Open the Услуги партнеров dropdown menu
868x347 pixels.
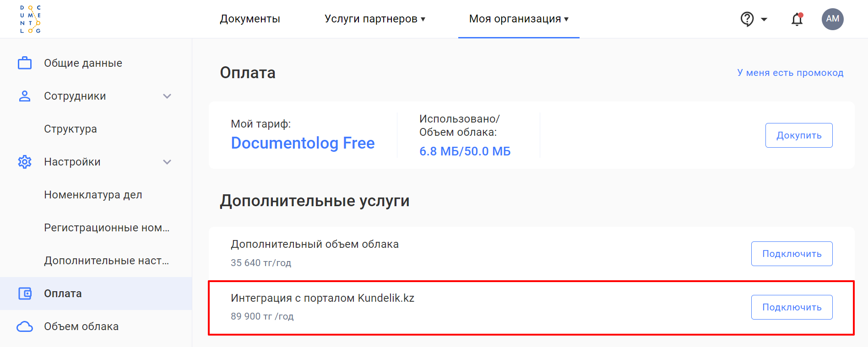(x=375, y=19)
